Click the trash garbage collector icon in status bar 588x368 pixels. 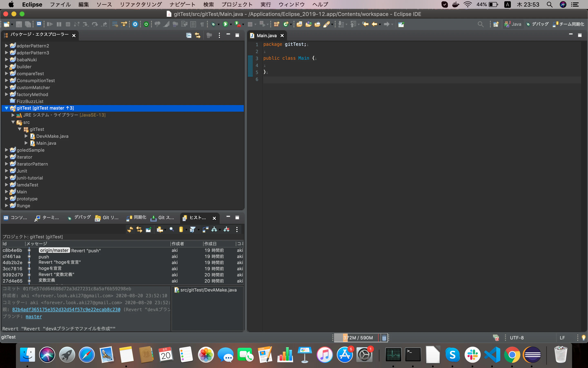pyautogui.click(x=384, y=338)
